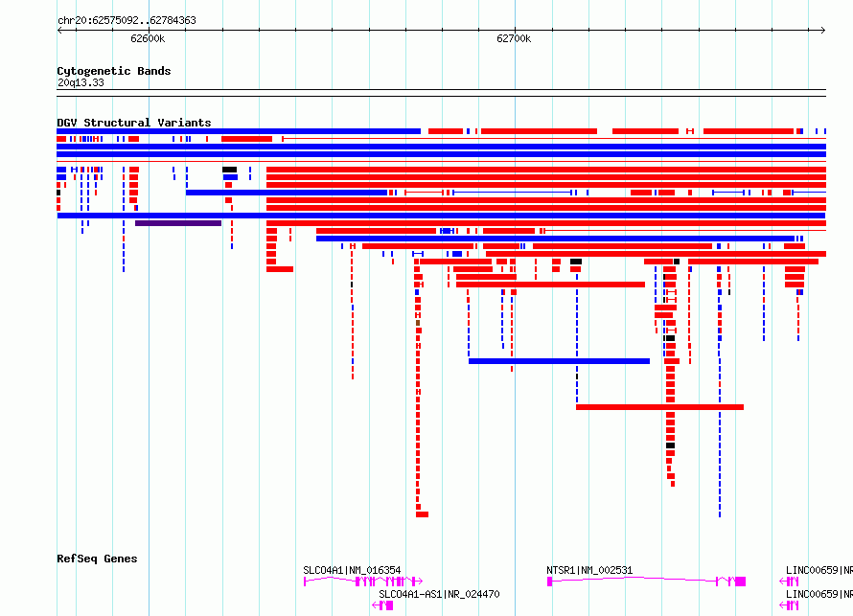Screen dimensions: 853x616
Task: Select the DGV Structural Variants track title
Action: [134, 123]
